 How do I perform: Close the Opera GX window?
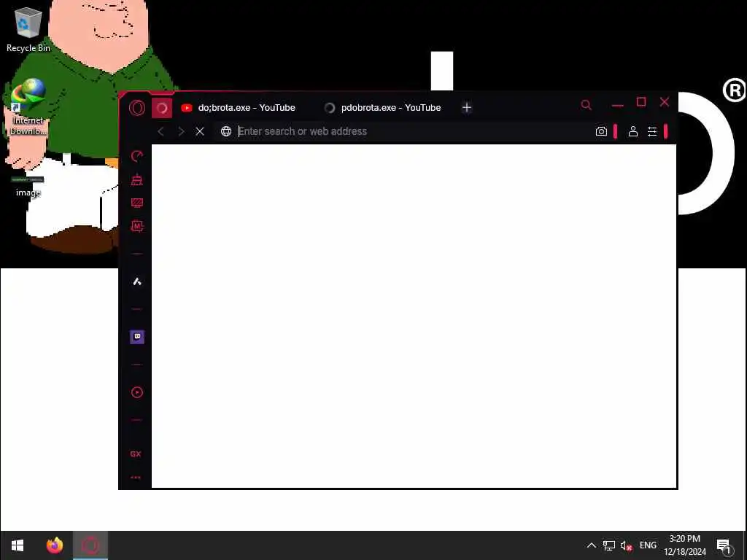665,102
